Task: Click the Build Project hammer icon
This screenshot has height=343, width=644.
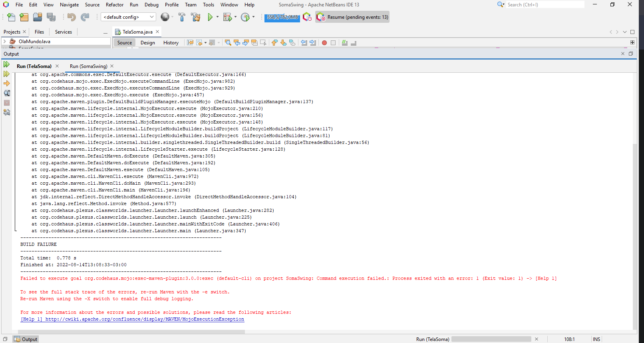Action: pyautogui.click(x=182, y=17)
